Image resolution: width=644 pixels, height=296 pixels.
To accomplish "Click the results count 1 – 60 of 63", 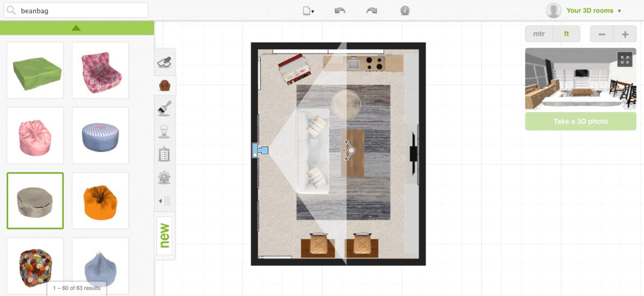I will point(77,288).
